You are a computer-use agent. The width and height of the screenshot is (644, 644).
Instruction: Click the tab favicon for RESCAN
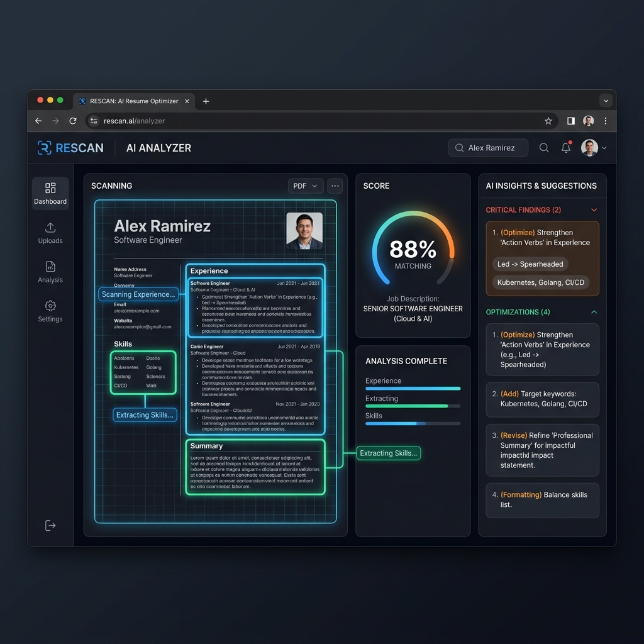82,101
